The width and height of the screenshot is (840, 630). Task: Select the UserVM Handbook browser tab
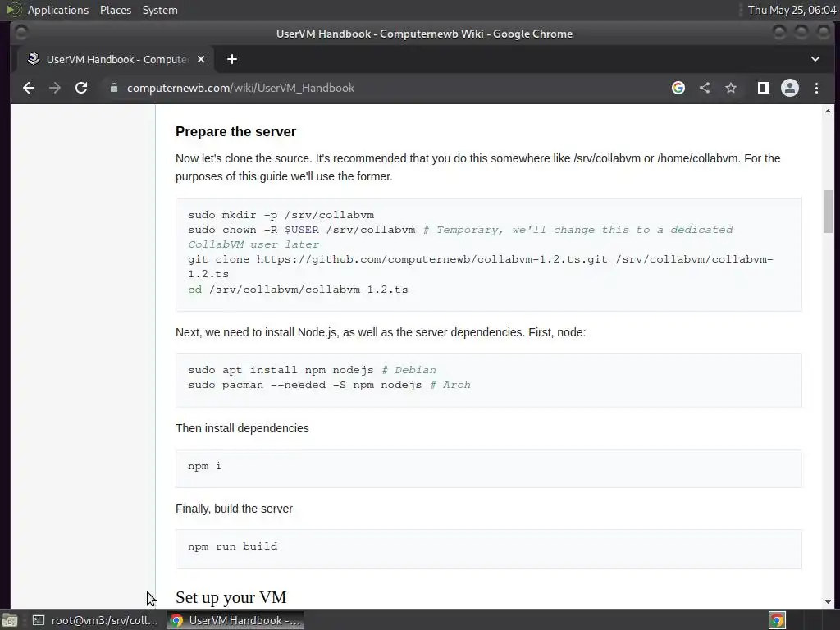(115, 59)
